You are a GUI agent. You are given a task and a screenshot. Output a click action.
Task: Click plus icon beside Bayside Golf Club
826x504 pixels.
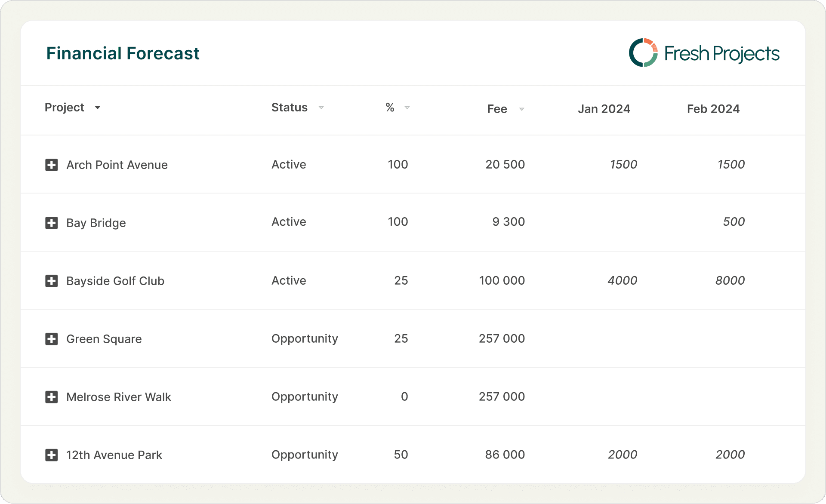52,281
